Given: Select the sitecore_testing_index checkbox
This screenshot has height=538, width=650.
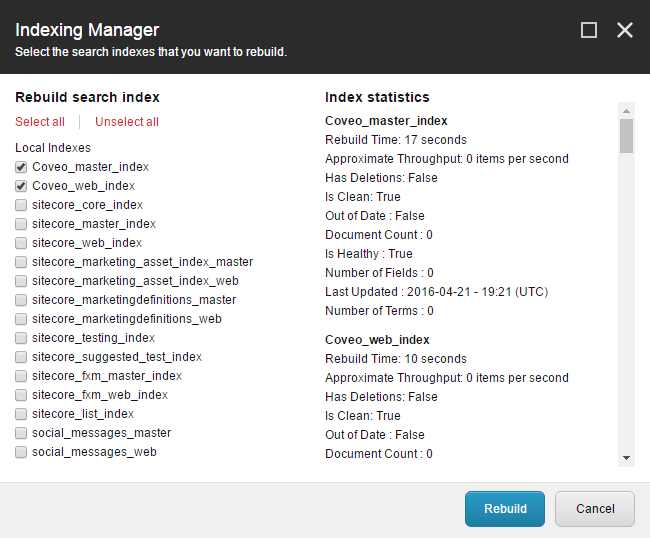Looking at the screenshot, I should [x=21, y=338].
